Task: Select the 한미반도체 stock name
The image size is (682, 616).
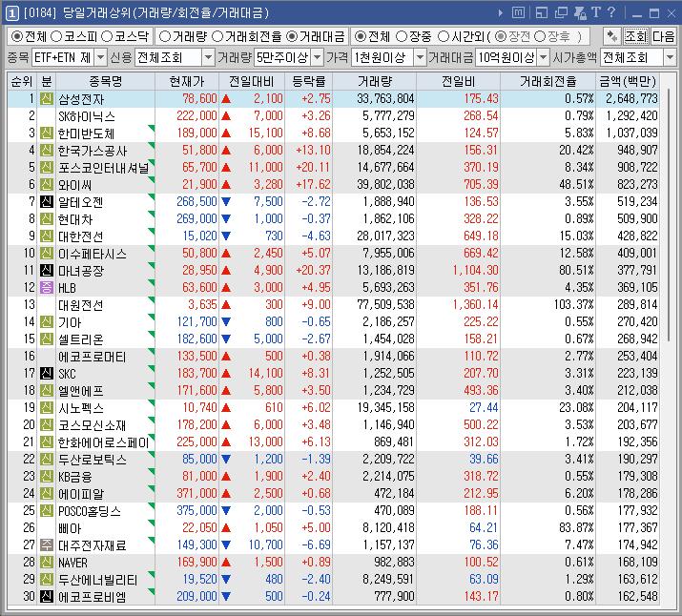Action: [x=86, y=133]
